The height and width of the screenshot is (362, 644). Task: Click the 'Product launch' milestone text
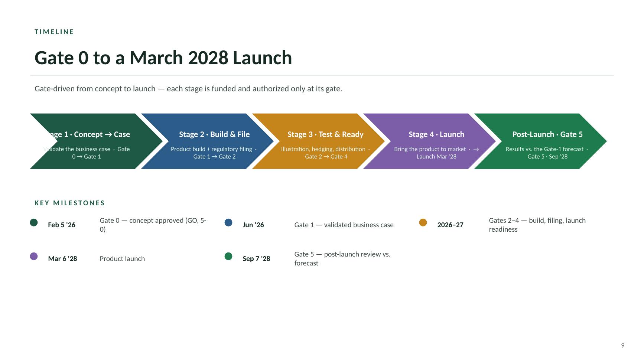click(x=122, y=259)
